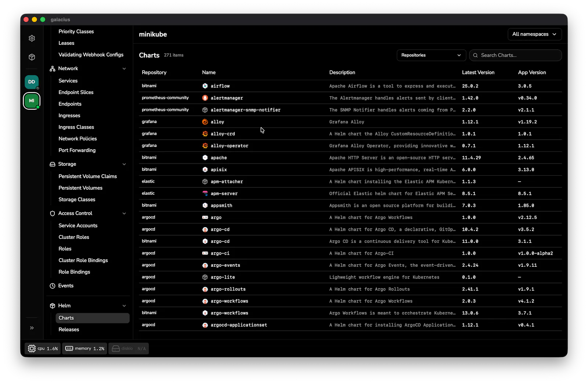Click the alloy chart Grafana icon
This screenshot has height=384, width=588.
(205, 122)
